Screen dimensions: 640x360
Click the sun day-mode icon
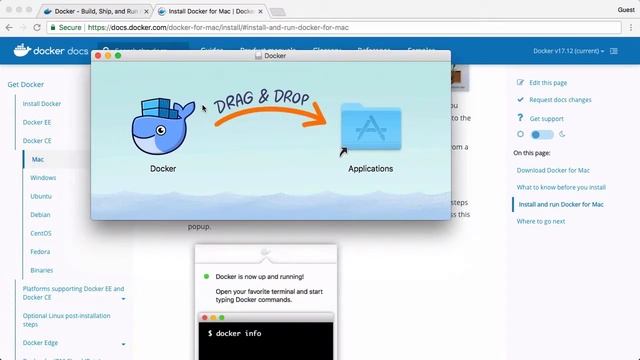520,134
